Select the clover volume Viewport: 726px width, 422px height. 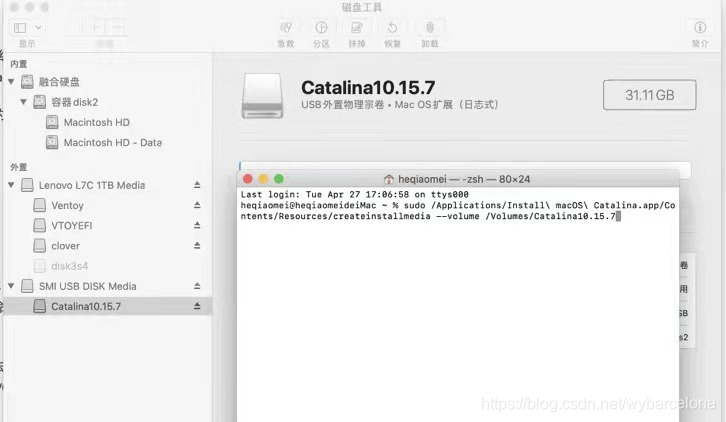[x=65, y=246]
